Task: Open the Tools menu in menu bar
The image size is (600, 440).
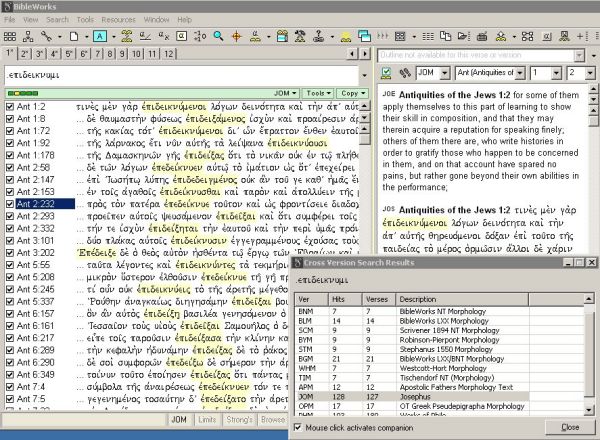Action: coord(85,20)
